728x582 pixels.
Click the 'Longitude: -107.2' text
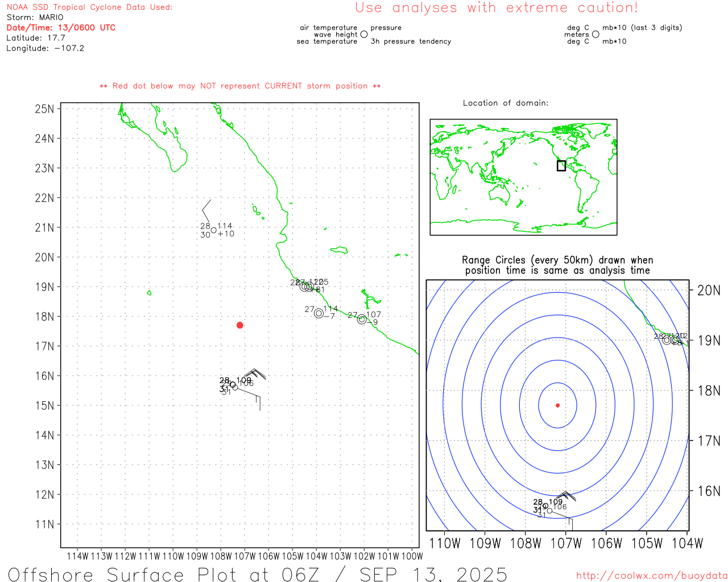45,48
